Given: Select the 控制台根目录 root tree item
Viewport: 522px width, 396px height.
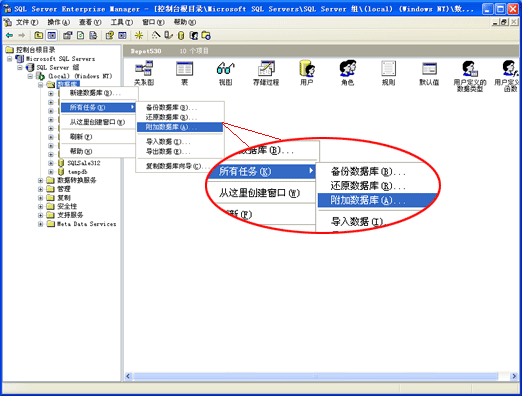Looking at the screenshot, I should pyautogui.click(x=35, y=50).
